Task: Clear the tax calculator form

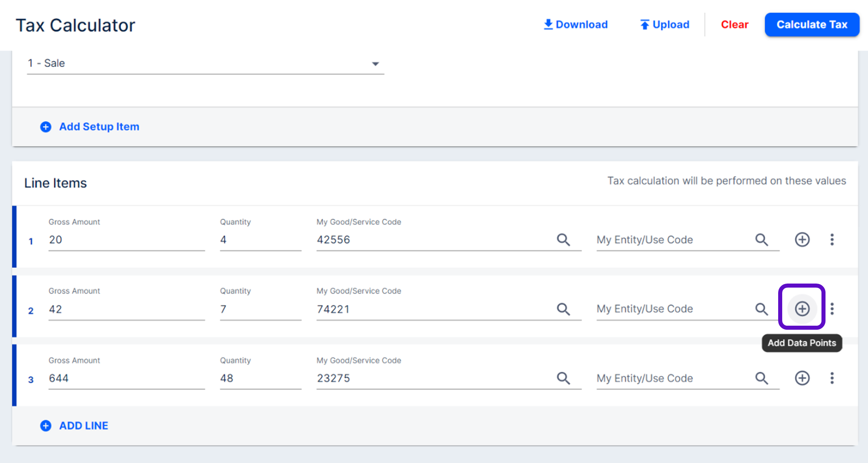Action: coord(734,25)
